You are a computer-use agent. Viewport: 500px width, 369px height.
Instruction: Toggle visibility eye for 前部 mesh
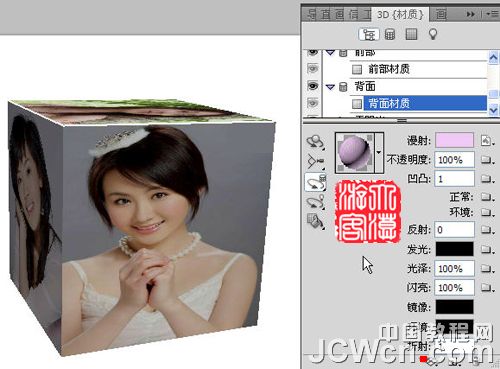pyautogui.click(x=312, y=53)
